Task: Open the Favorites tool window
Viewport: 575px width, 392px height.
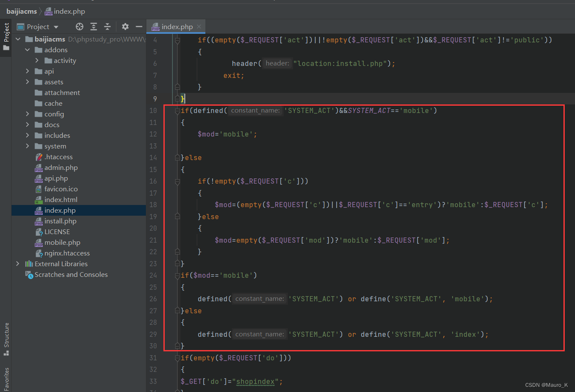Action: (x=6, y=379)
